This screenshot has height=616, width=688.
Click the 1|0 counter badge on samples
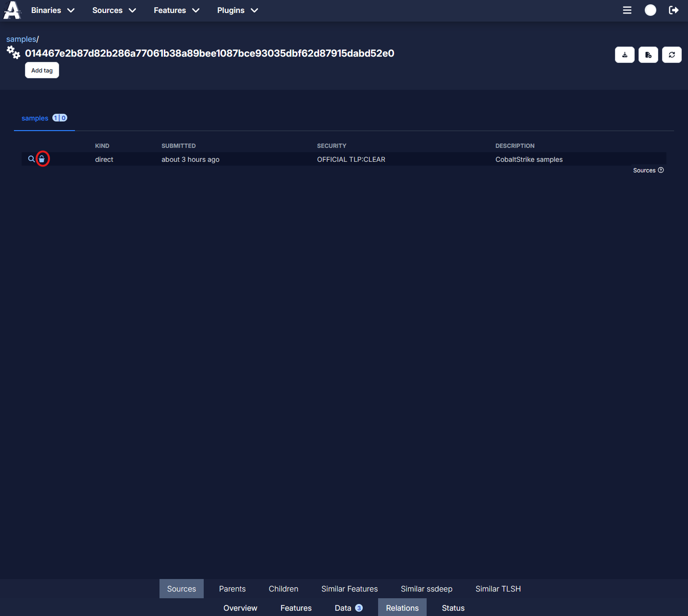click(60, 118)
